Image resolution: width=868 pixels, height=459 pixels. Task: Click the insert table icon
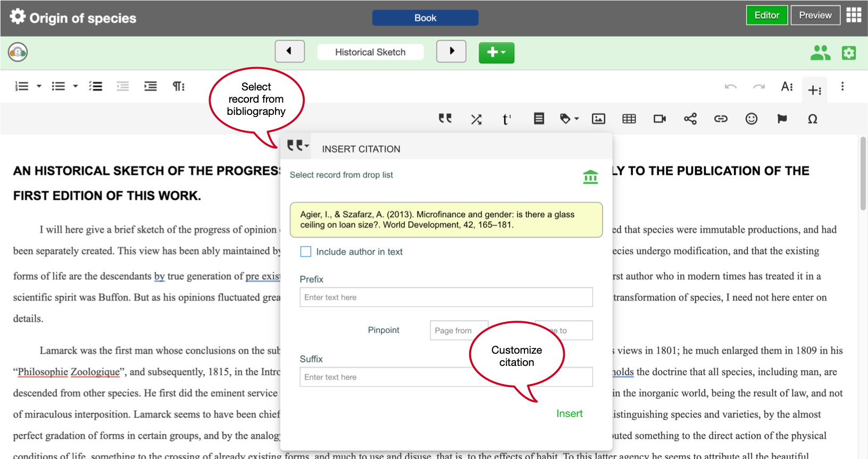629,119
